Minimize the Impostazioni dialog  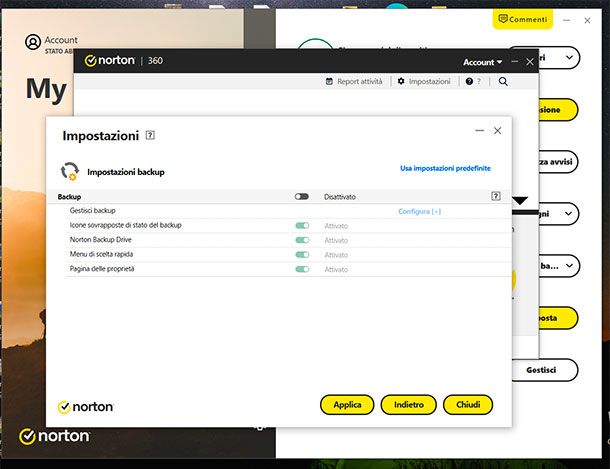(x=480, y=131)
